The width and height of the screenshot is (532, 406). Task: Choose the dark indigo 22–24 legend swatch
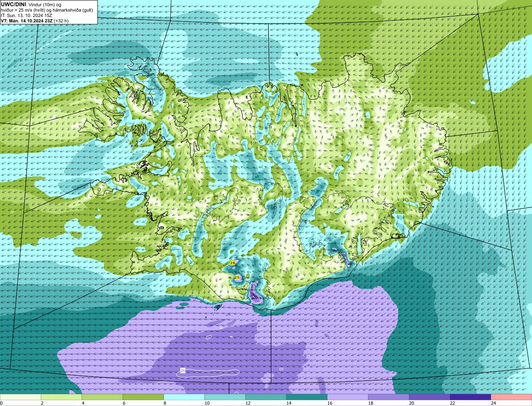(470, 397)
